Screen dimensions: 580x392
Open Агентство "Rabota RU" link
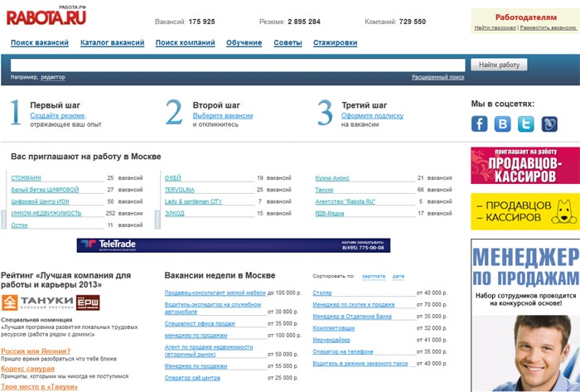click(x=346, y=201)
